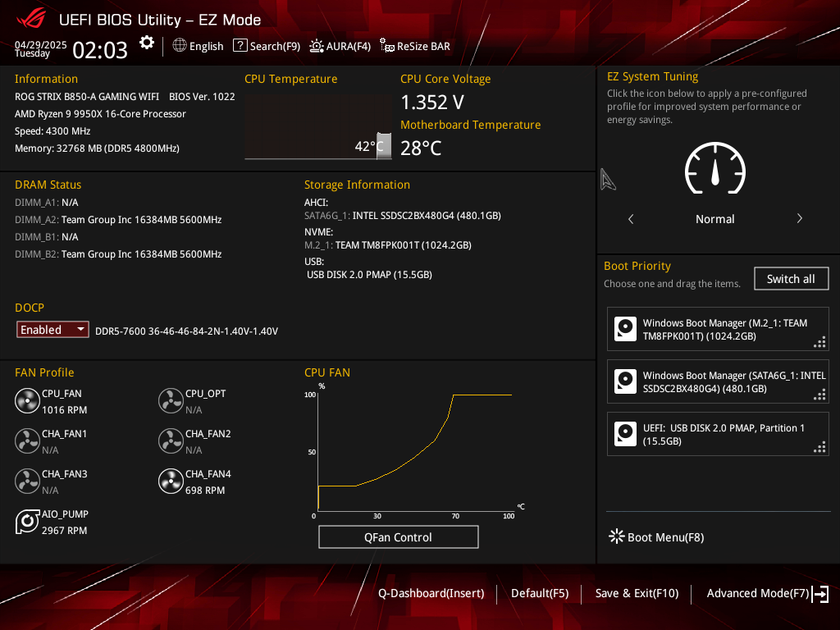840x630 pixels.
Task: Go to previous tuning profile arrow
Action: pyautogui.click(x=631, y=219)
